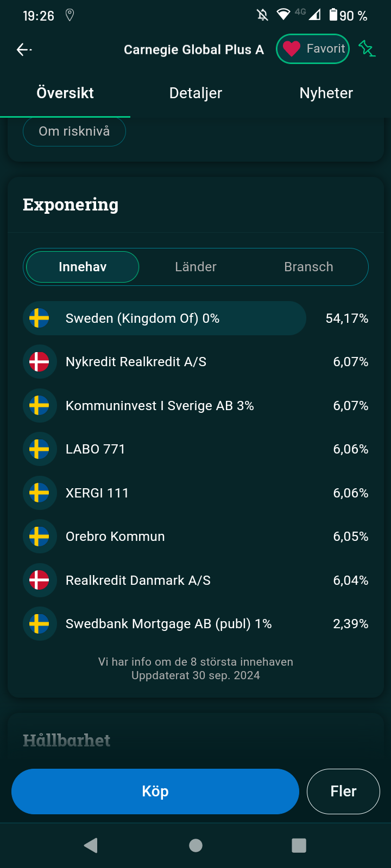Tap the Danish flag beside Nykredit Realkredit
The image size is (391, 868).
(39, 362)
